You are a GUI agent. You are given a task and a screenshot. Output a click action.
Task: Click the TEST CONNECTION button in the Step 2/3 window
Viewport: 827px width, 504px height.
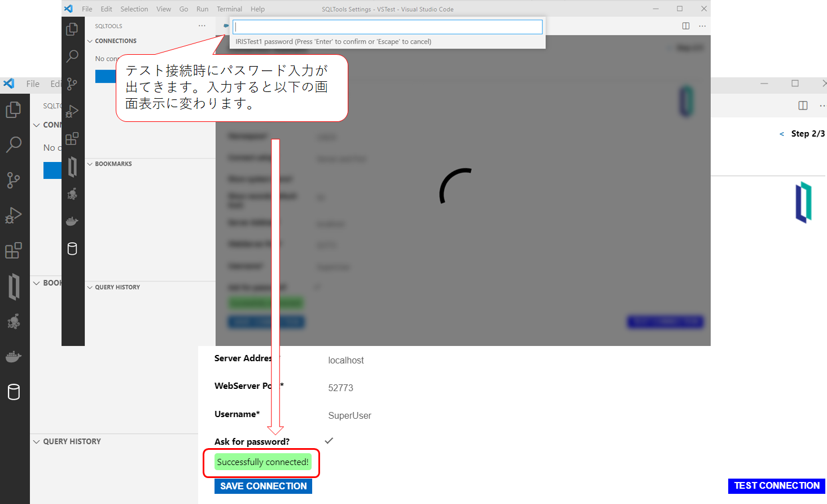tap(777, 485)
